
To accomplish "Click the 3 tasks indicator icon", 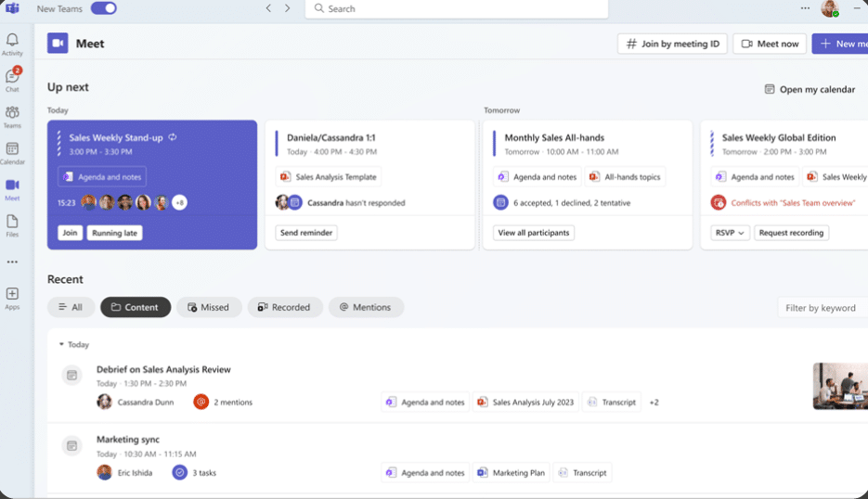I will 179,472.
